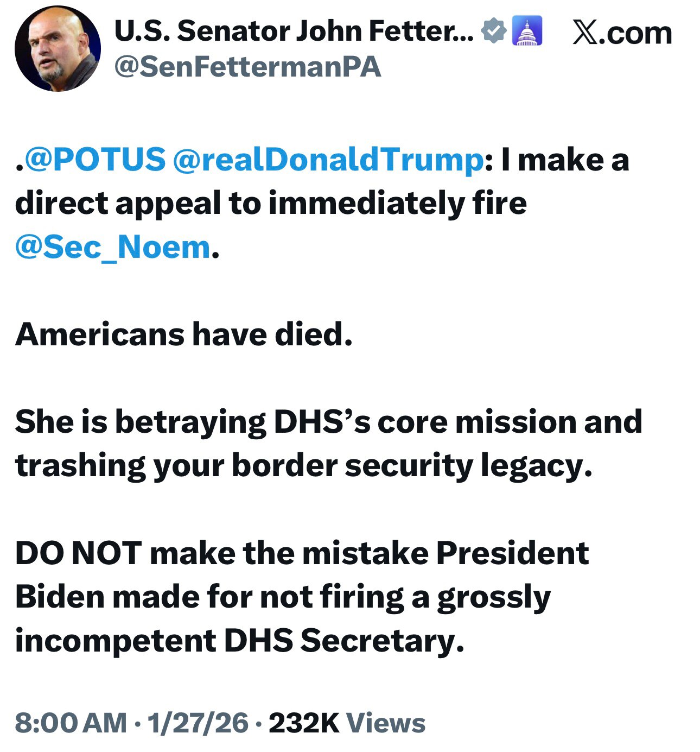Click the line "Americans have died."
This screenshot has height=752, width=700.
click(x=184, y=334)
